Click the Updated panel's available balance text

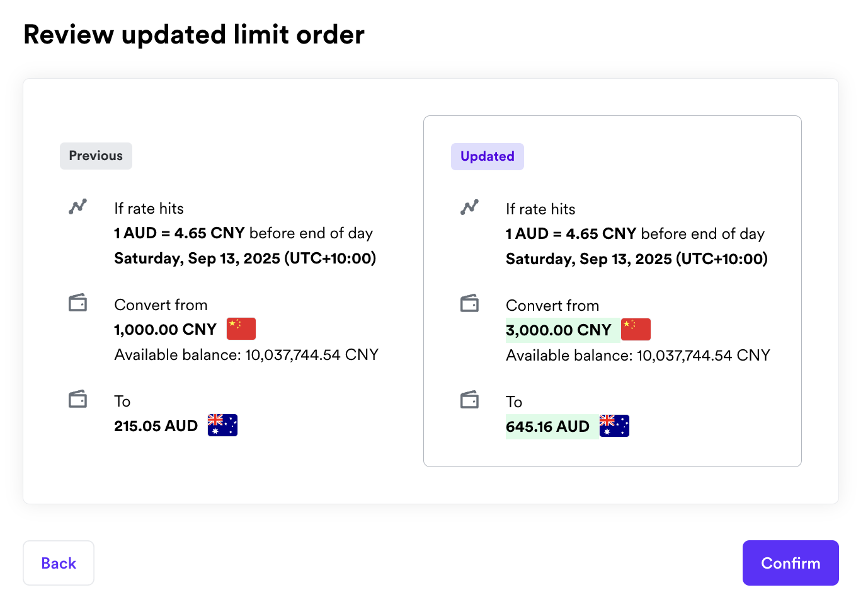tap(637, 356)
